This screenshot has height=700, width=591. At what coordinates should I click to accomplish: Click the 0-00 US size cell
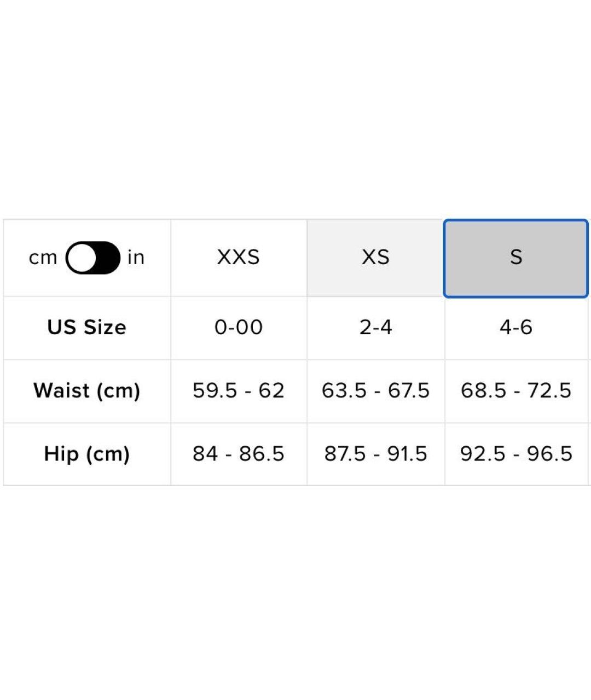coord(239,328)
